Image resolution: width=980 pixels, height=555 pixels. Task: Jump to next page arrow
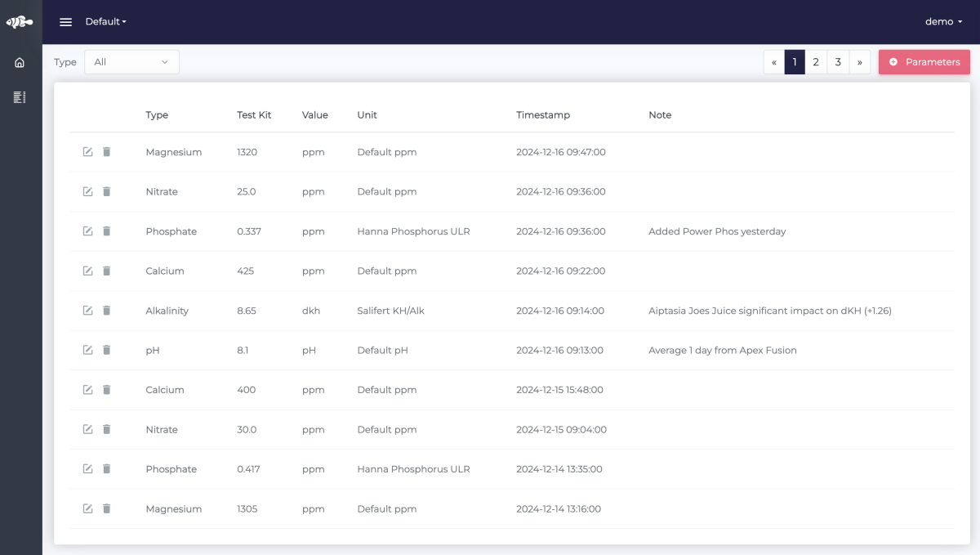pyautogui.click(x=860, y=62)
